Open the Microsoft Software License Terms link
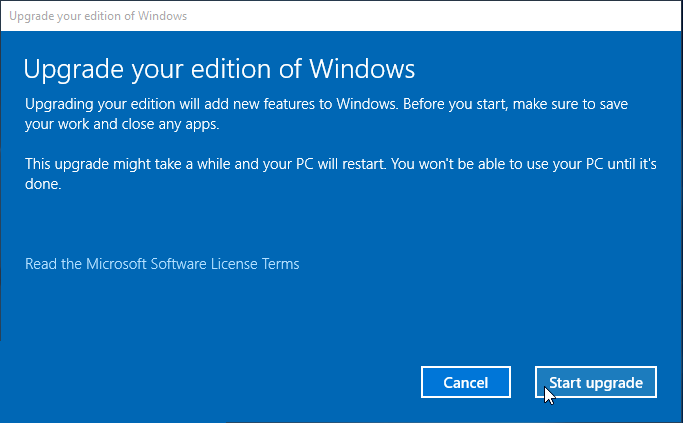The width and height of the screenshot is (683, 423). tap(162, 264)
